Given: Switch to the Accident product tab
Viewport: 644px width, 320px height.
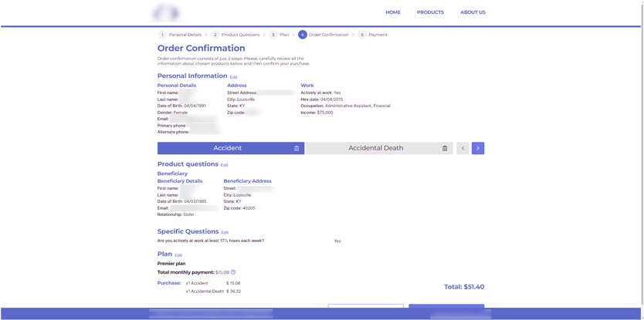Looking at the screenshot, I should tap(227, 148).
